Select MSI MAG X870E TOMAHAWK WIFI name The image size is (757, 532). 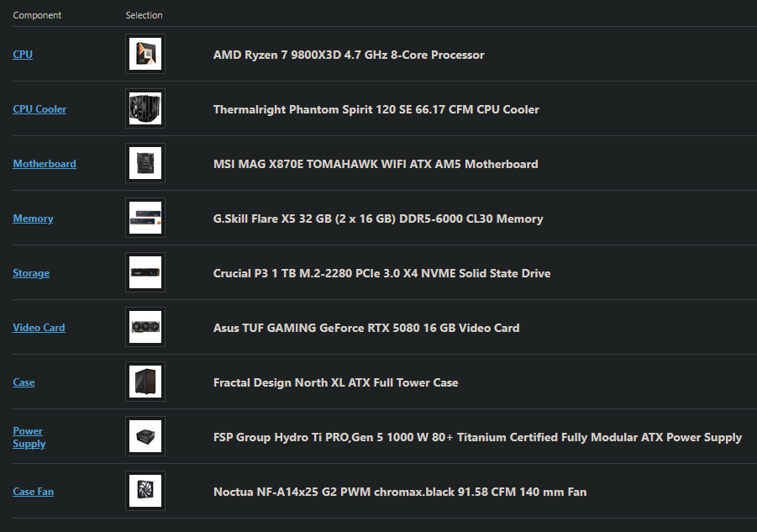click(376, 164)
